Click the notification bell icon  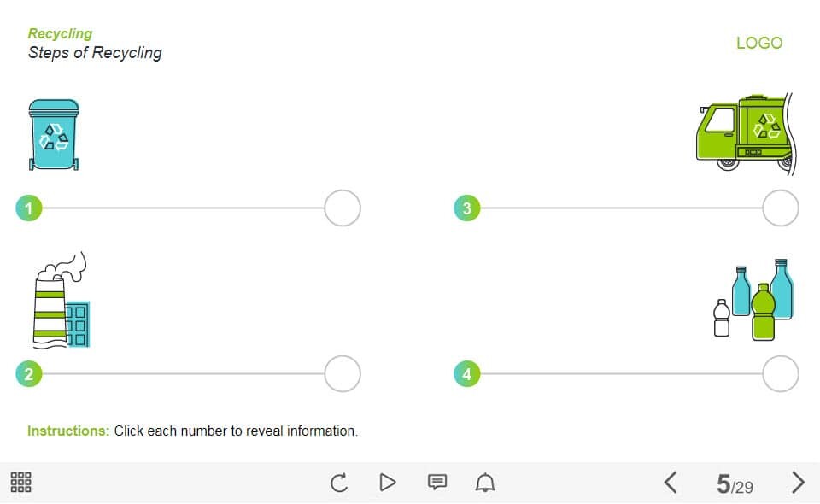[485, 482]
